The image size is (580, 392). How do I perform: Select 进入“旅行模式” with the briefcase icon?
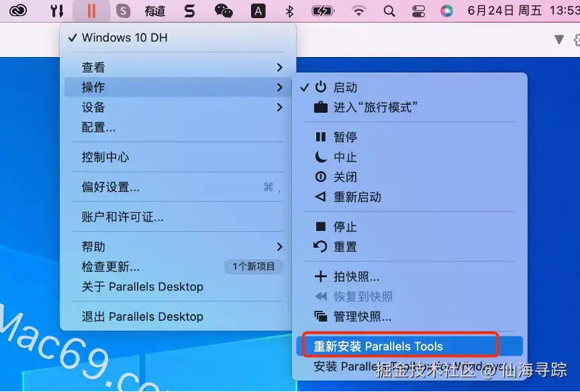tap(409, 107)
